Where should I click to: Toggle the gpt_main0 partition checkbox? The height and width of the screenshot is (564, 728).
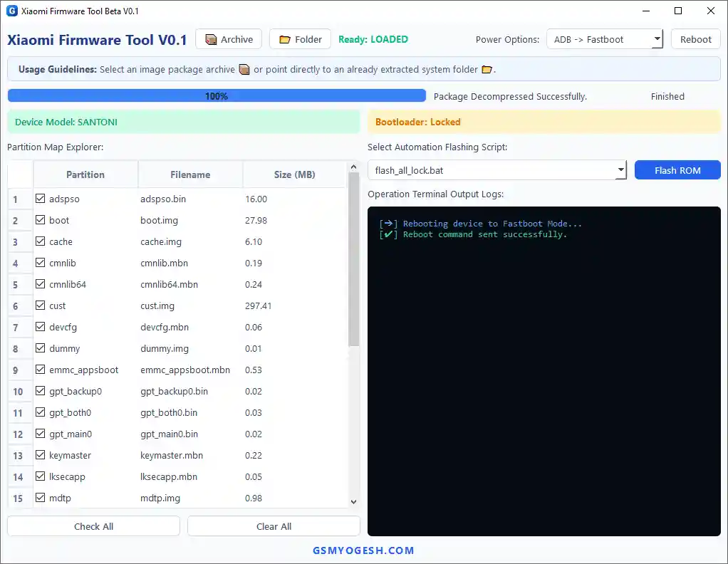pyautogui.click(x=41, y=433)
